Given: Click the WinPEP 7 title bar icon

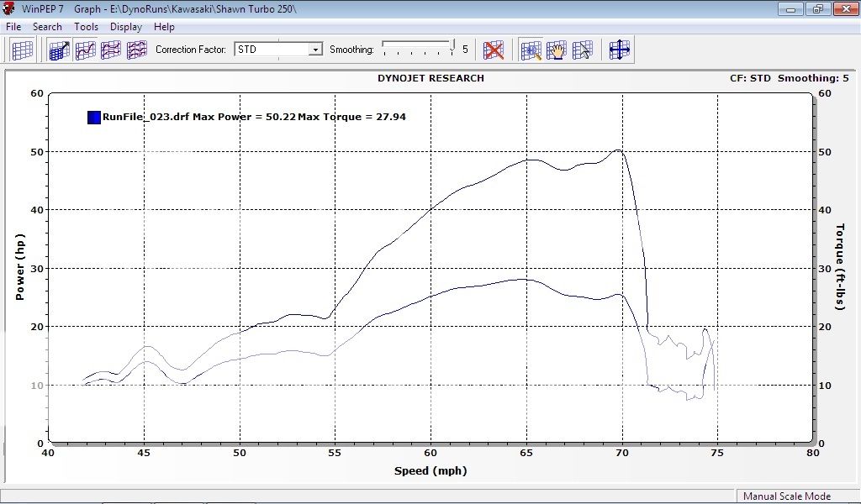Looking at the screenshot, I should pyautogui.click(x=9, y=8).
